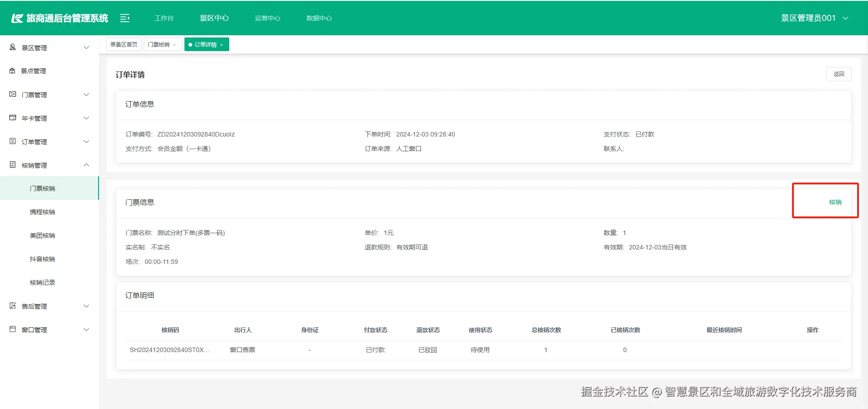868x409 pixels.
Task: Open the 景区中心 top menu
Action: (214, 18)
